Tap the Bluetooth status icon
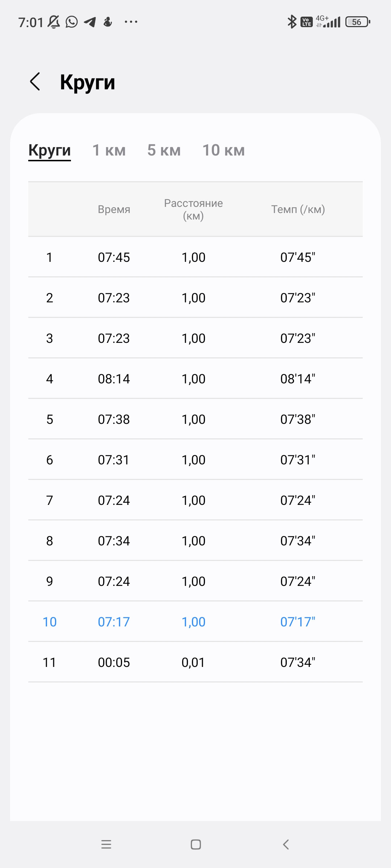This screenshot has height=868, width=391. pos(292,22)
